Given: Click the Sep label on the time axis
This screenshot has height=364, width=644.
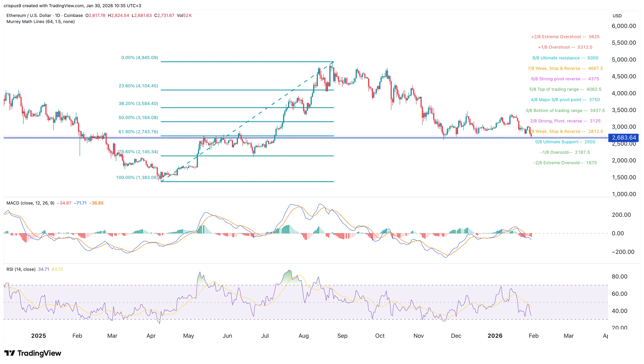Looking at the screenshot, I should click(x=343, y=336).
